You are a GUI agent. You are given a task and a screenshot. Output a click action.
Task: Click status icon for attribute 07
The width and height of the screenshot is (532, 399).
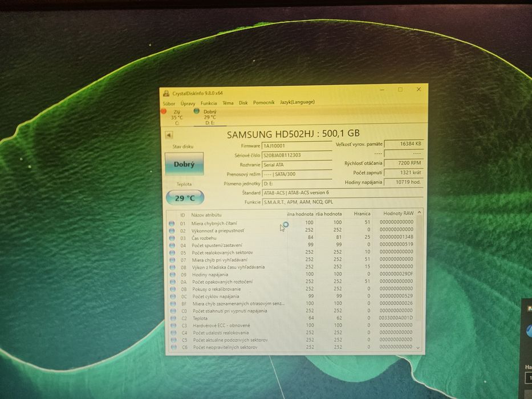[x=172, y=260]
